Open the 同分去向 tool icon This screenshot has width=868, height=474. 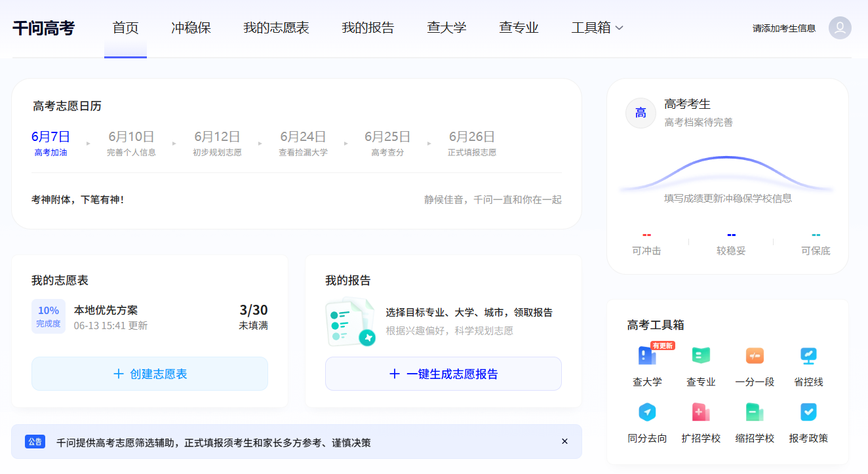point(647,412)
